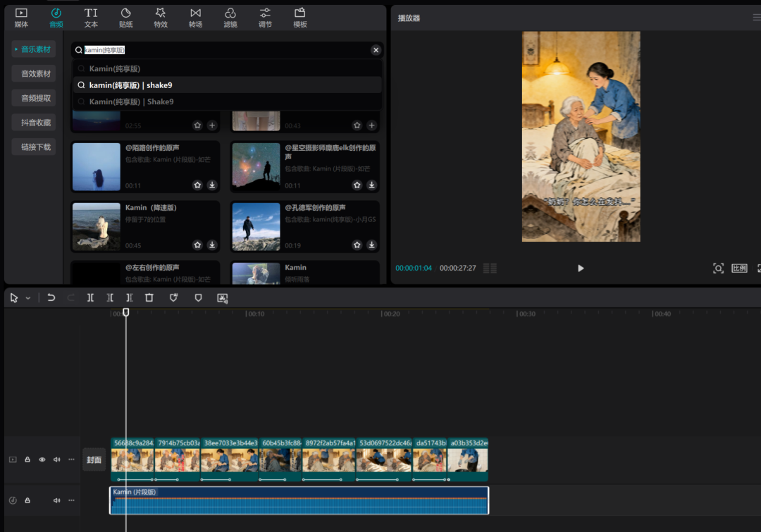The image size is (761, 532).
Task: Click the magnifier icon in the search box
Action: point(79,50)
